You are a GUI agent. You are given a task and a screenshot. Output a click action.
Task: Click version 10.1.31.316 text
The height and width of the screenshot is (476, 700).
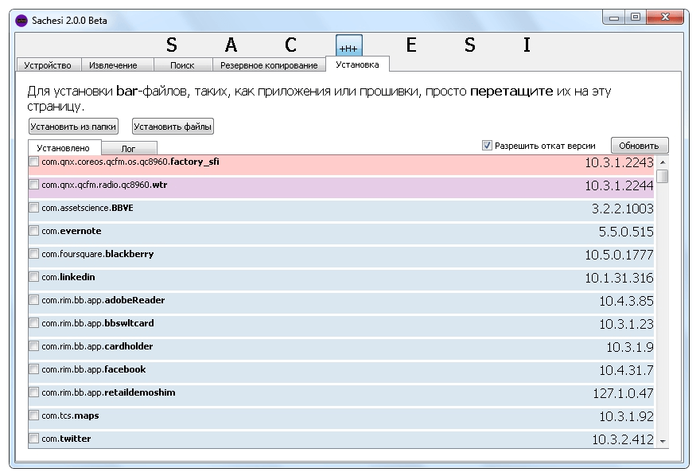pyautogui.click(x=619, y=278)
